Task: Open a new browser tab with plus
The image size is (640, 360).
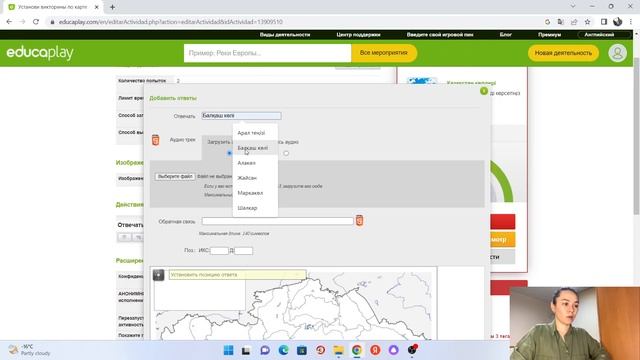Action: point(112,7)
